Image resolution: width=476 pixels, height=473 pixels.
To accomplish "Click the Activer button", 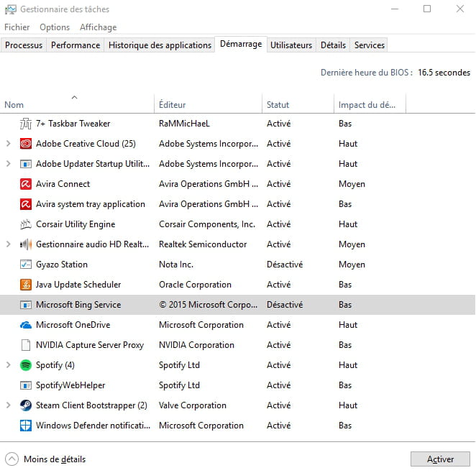I will (440, 459).
